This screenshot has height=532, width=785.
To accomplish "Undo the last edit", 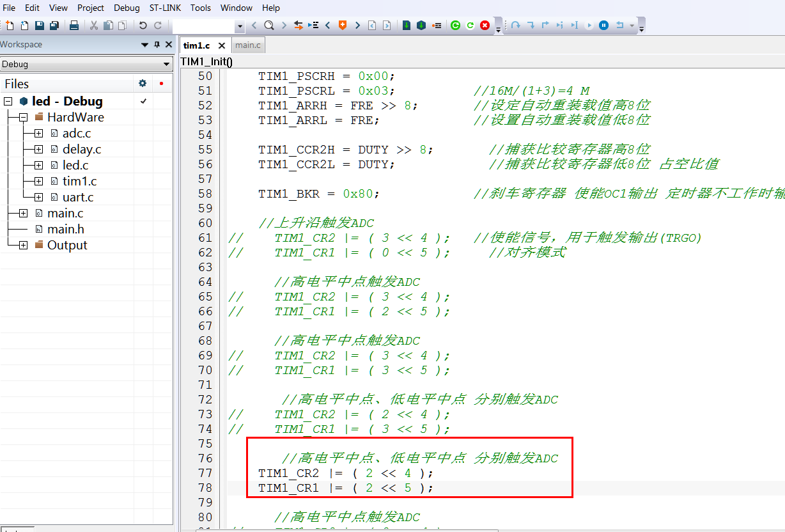I will 143,26.
